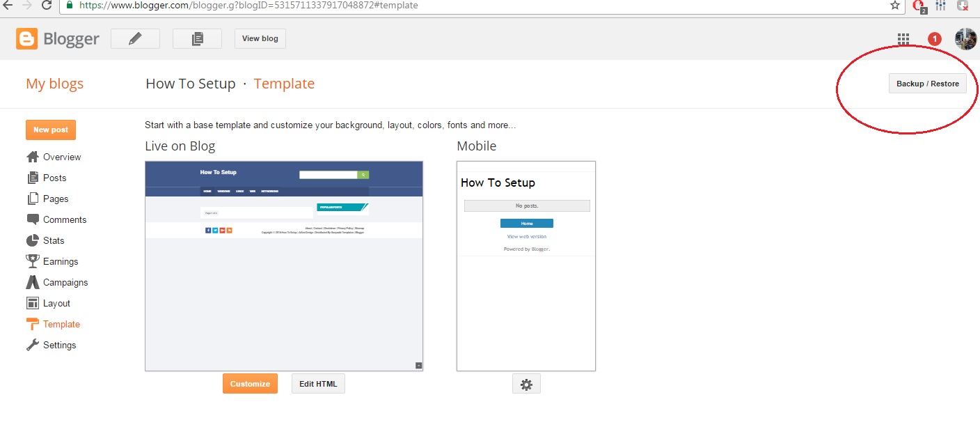Open Stats via the pie chart icon

(33, 240)
